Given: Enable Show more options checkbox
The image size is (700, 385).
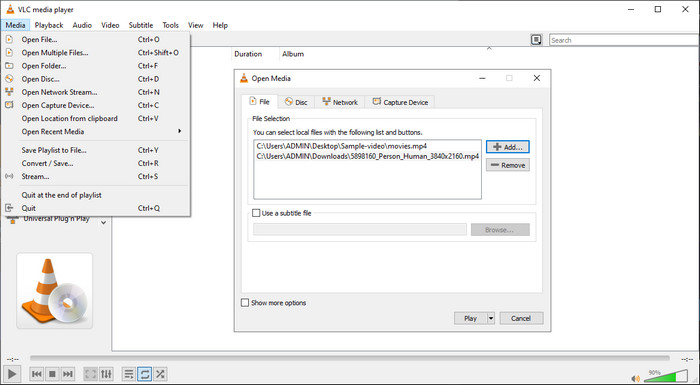Looking at the screenshot, I should click(x=245, y=303).
